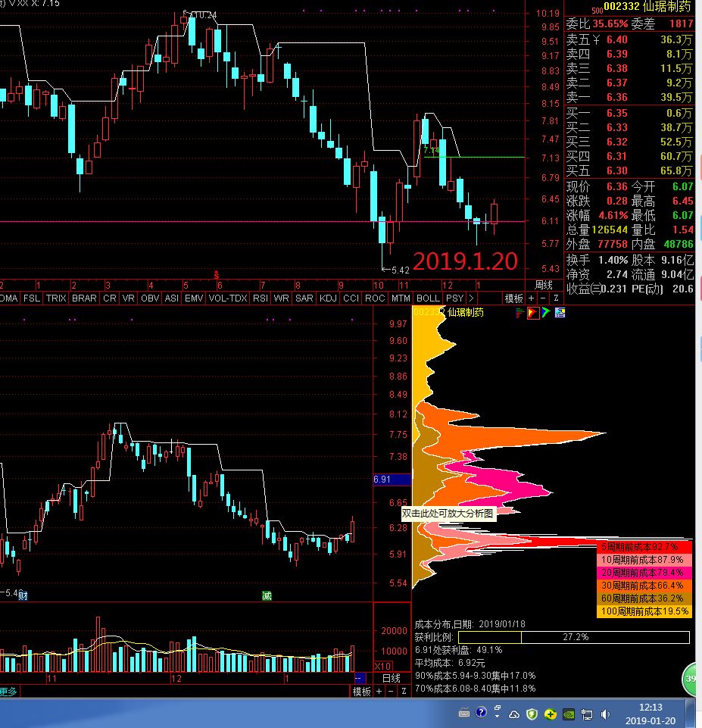Screen dimensions: 702x728
Task: Switch to the RSI indicator
Action: [261, 298]
